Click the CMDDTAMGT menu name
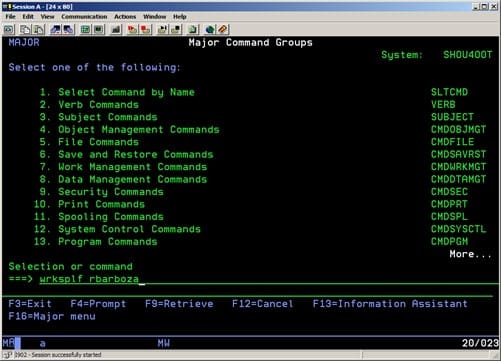Screen dimensions: 501x361 click(459, 179)
